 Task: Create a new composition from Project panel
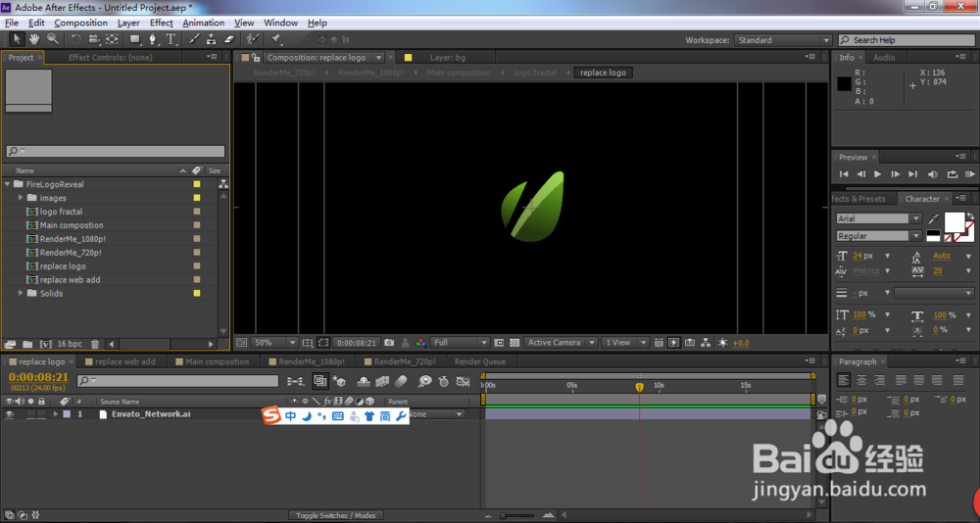[46, 345]
